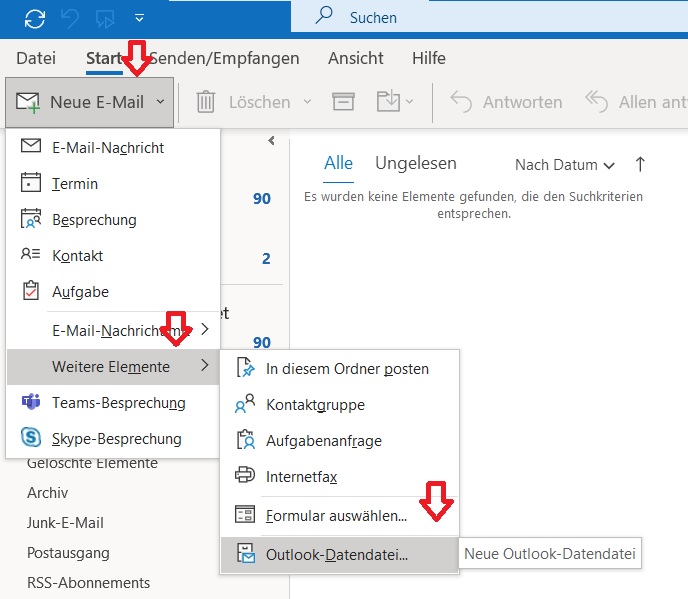688x599 pixels.
Task: Select the RSS-Abonnements folder
Action: [x=89, y=583]
